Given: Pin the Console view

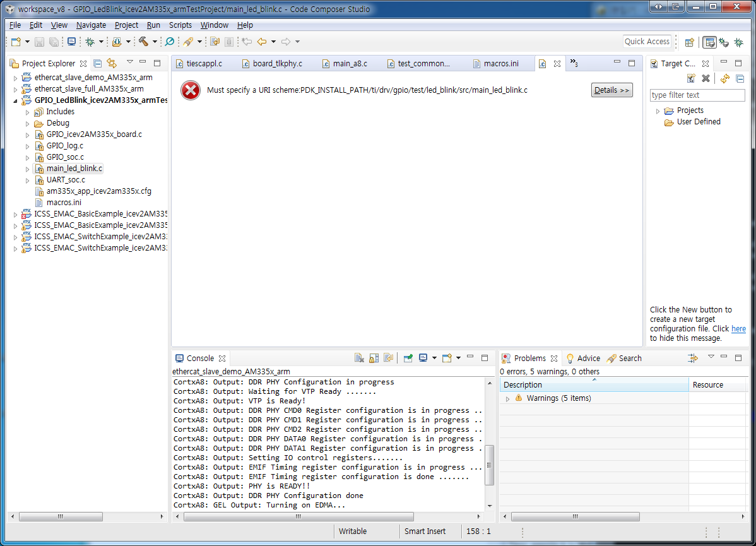Looking at the screenshot, I should point(408,358).
